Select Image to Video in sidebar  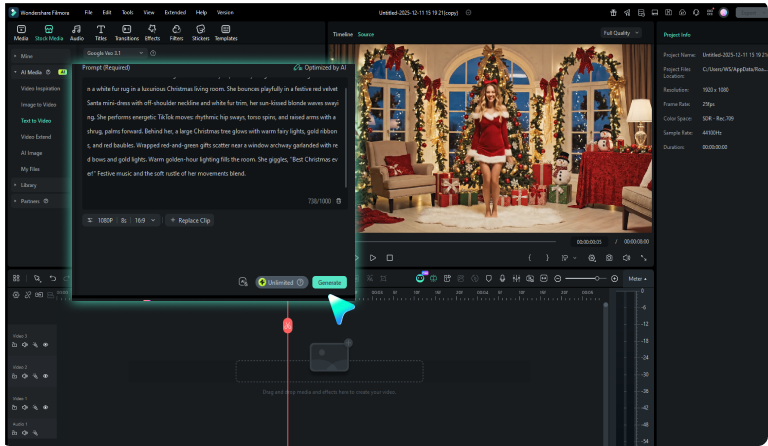[38, 105]
